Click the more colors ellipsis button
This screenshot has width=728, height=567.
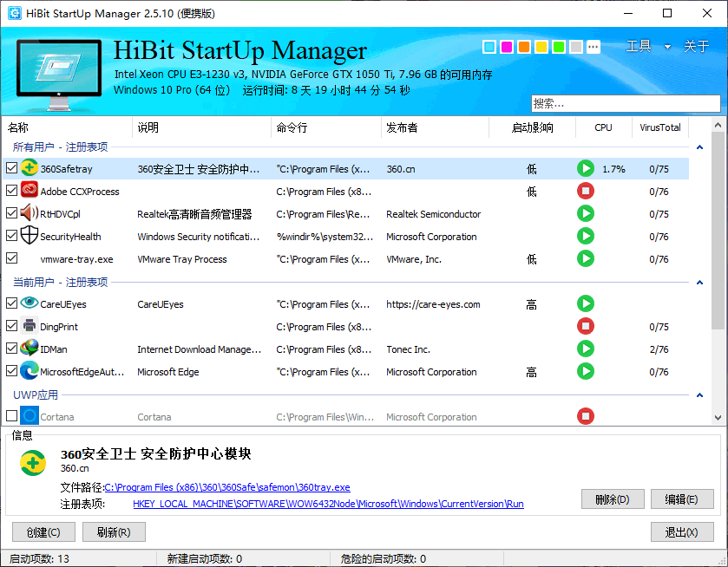click(x=594, y=47)
